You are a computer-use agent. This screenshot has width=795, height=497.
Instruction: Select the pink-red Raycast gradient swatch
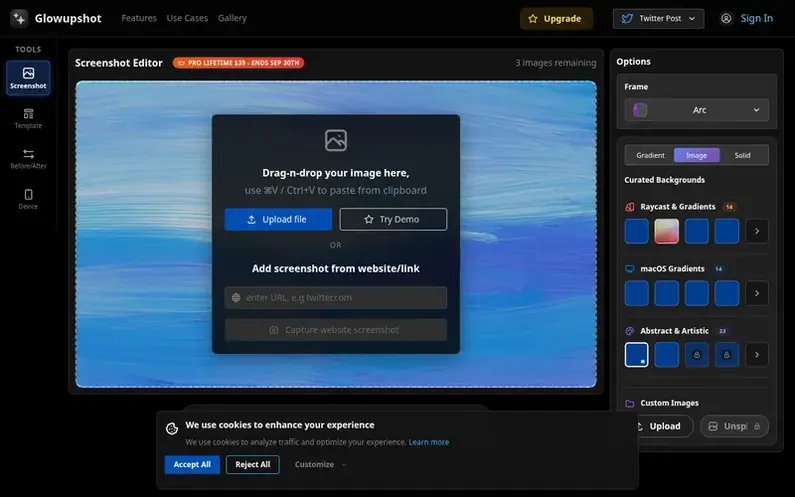(x=666, y=231)
